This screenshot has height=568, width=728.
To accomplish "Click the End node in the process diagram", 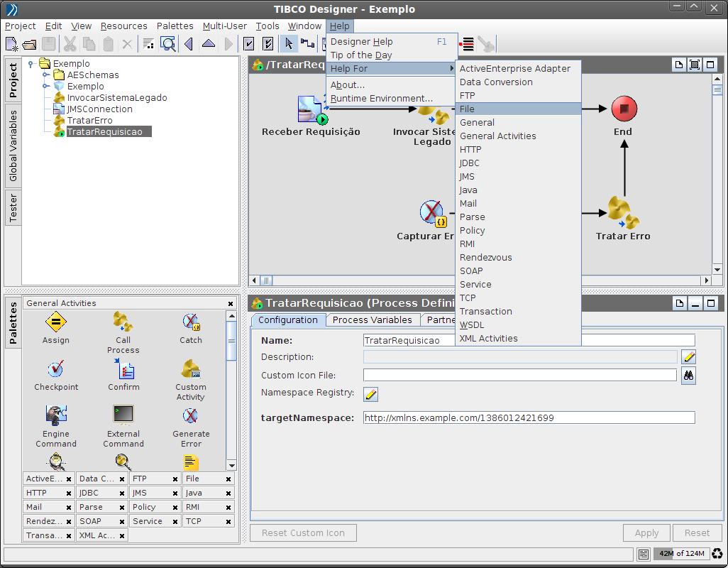I will (x=624, y=109).
